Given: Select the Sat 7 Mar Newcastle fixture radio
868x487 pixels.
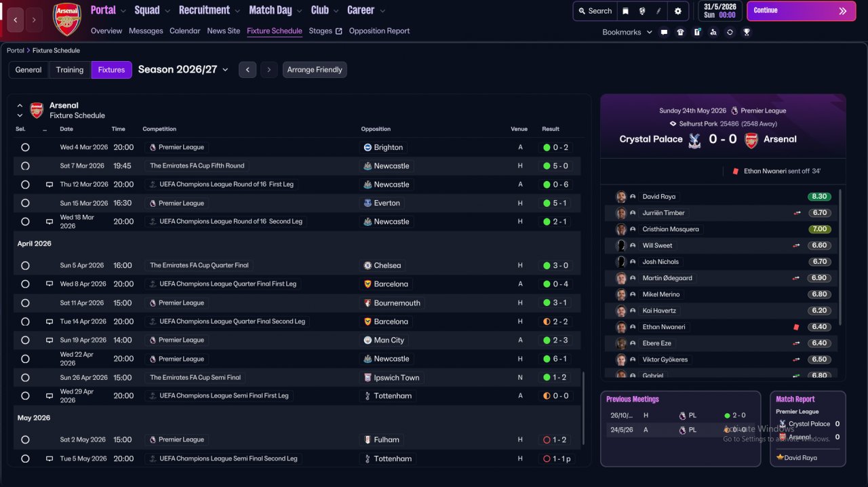Looking at the screenshot, I should (x=25, y=165).
